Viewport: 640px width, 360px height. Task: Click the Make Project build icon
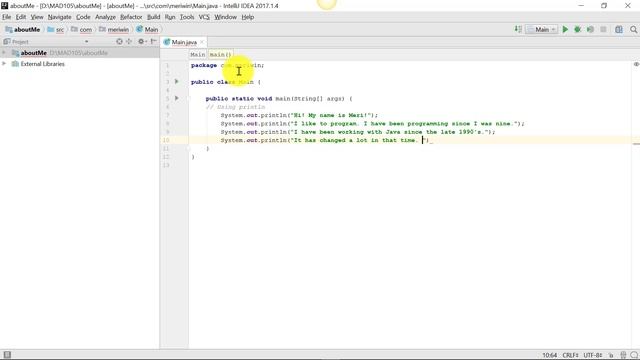point(518,29)
